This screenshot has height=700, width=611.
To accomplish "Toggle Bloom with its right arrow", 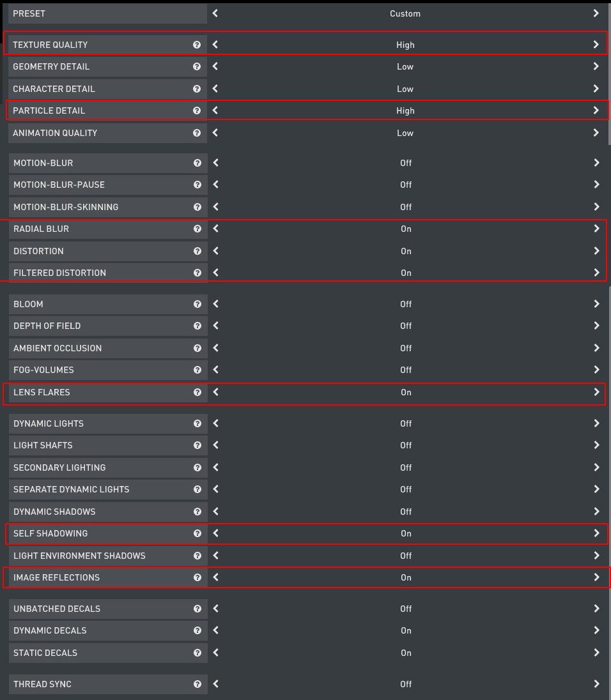I will 596,304.
